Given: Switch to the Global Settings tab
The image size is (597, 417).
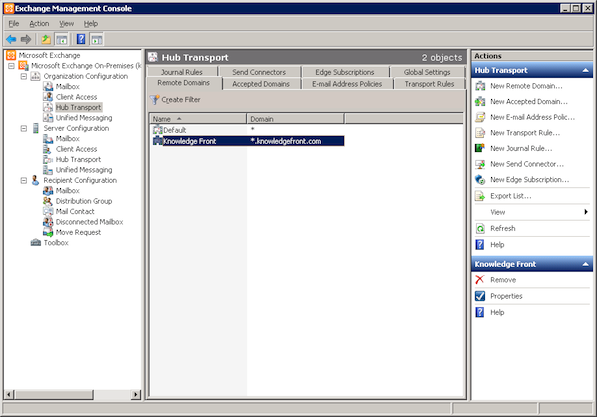Looking at the screenshot, I should tap(427, 72).
